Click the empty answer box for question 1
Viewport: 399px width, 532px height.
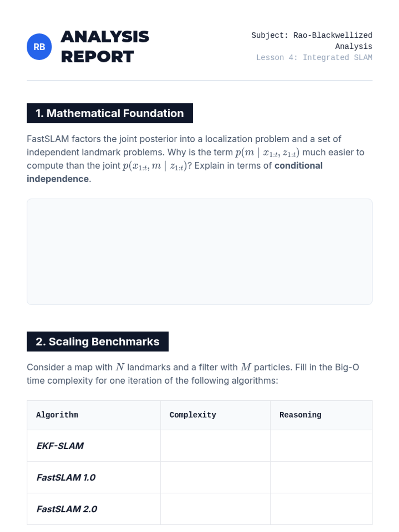[199, 252]
